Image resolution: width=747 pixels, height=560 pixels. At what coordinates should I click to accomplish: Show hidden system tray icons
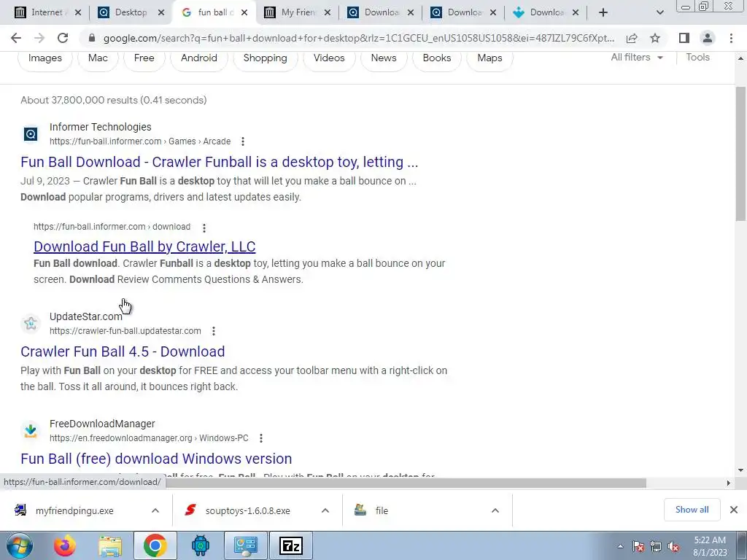click(620, 547)
